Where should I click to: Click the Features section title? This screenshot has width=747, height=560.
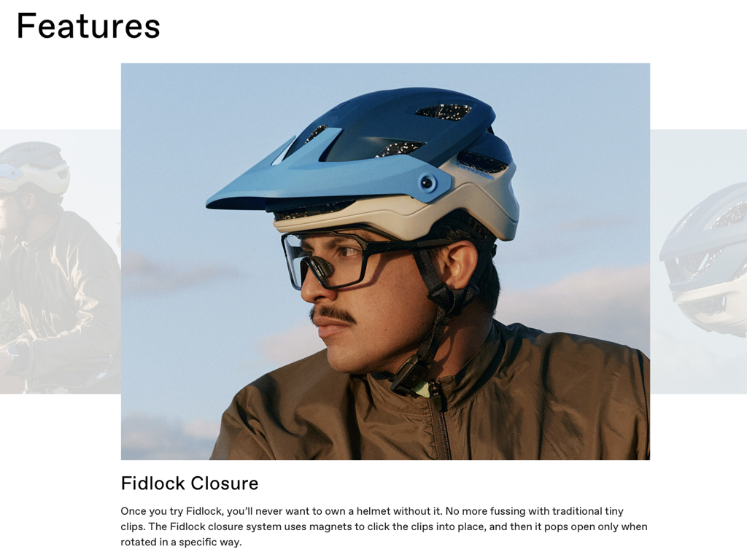point(88,26)
